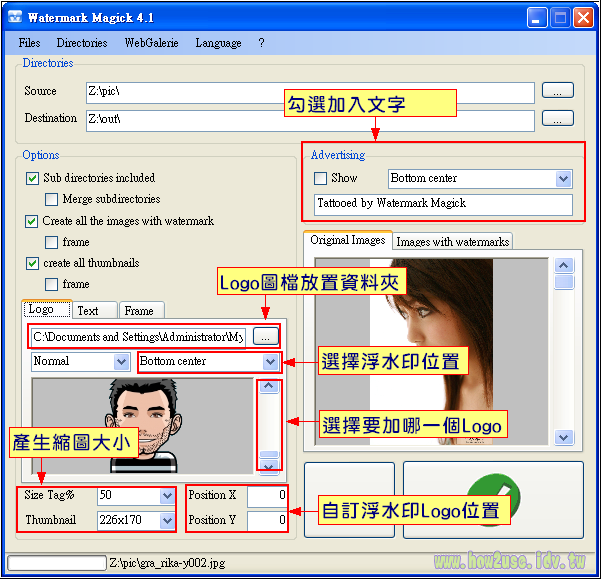Open the WebGalerie menu

(x=151, y=43)
